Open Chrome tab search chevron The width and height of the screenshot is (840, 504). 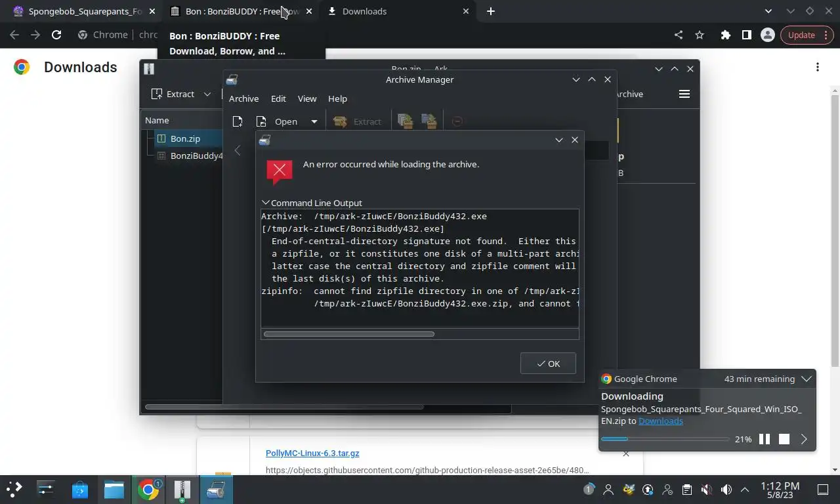pos(769,11)
